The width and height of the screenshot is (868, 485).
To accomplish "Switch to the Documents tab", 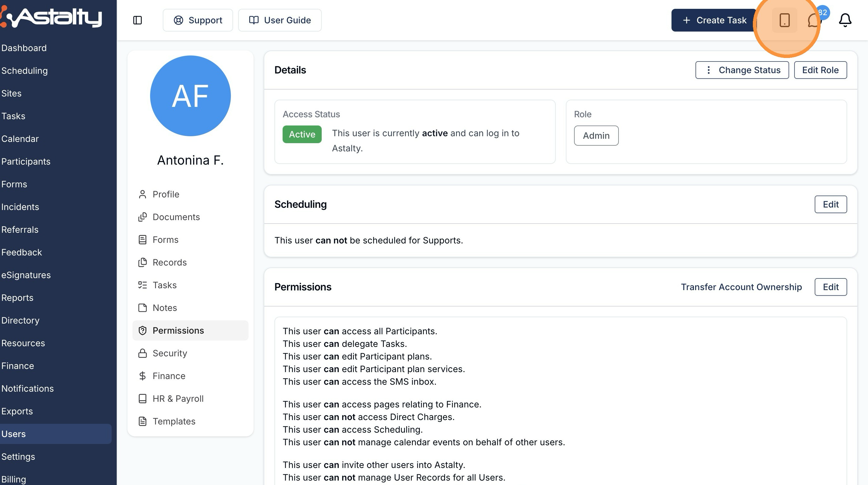I will pos(191,217).
